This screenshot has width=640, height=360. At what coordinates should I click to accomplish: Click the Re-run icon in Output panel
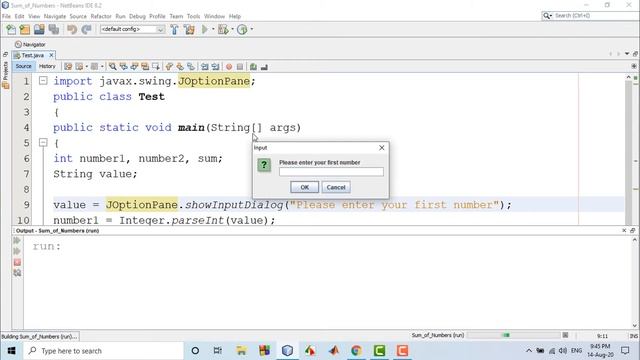17,241
